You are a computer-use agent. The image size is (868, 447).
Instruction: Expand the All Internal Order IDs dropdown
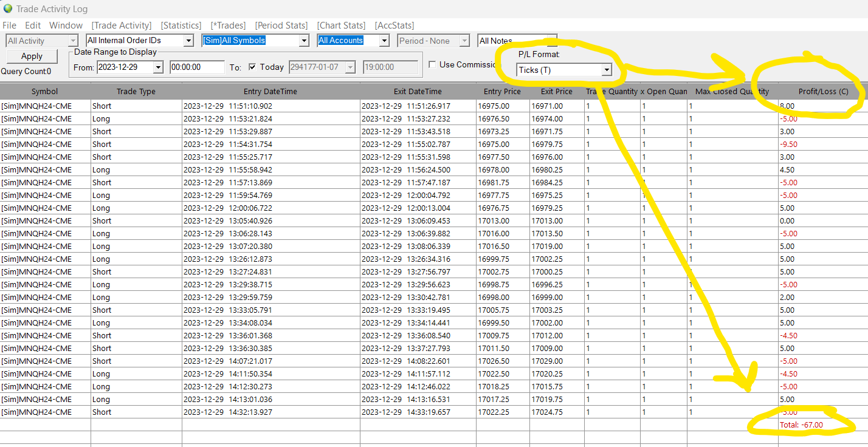tap(188, 41)
